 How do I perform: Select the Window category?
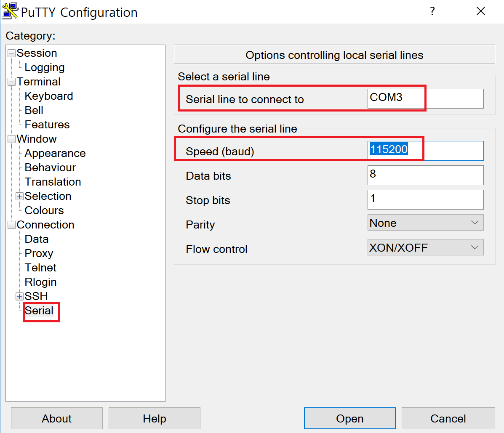coord(36,139)
